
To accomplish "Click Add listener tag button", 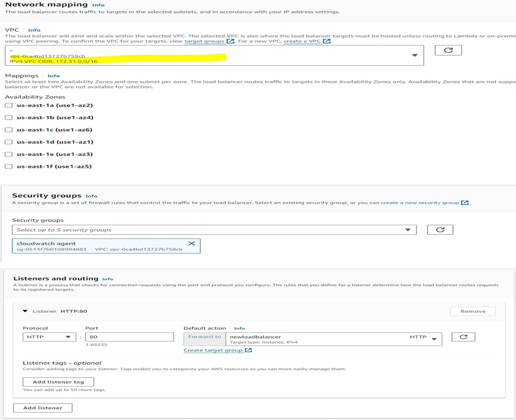I will [58, 381].
